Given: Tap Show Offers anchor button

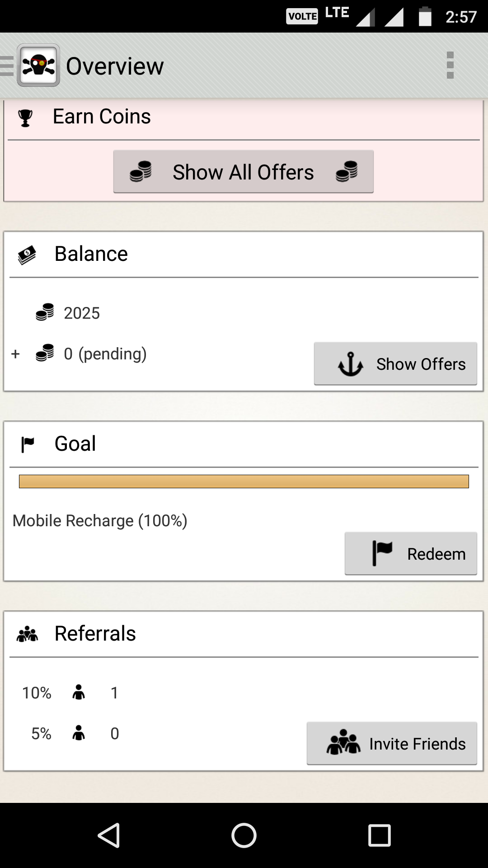Looking at the screenshot, I should point(395,364).
